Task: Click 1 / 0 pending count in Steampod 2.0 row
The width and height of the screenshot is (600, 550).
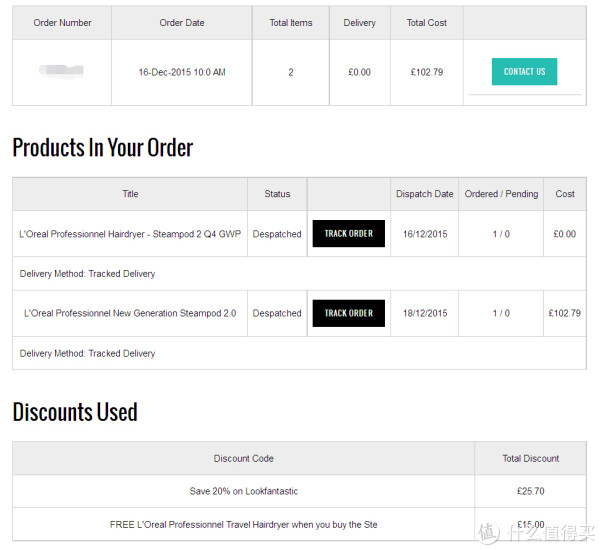Action: pos(501,313)
